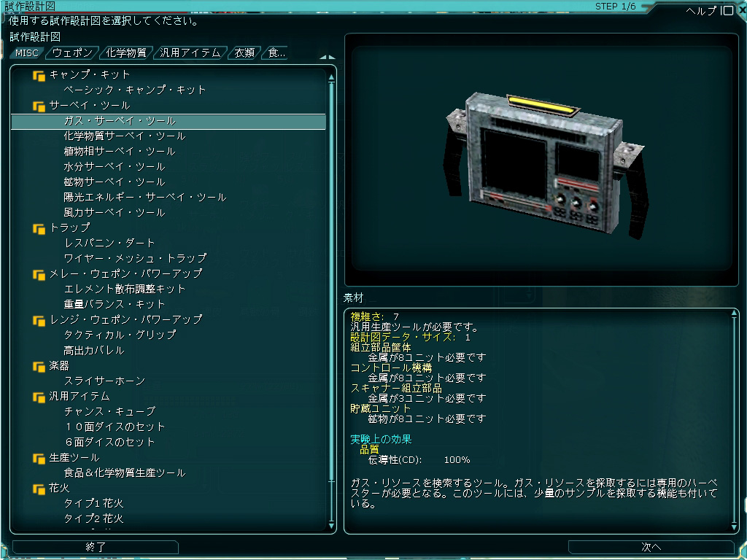Collapse the 花火 folder icon

(39, 489)
